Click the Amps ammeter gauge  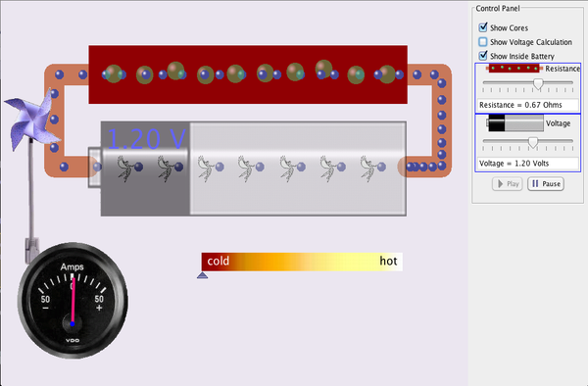(x=73, y=301)
